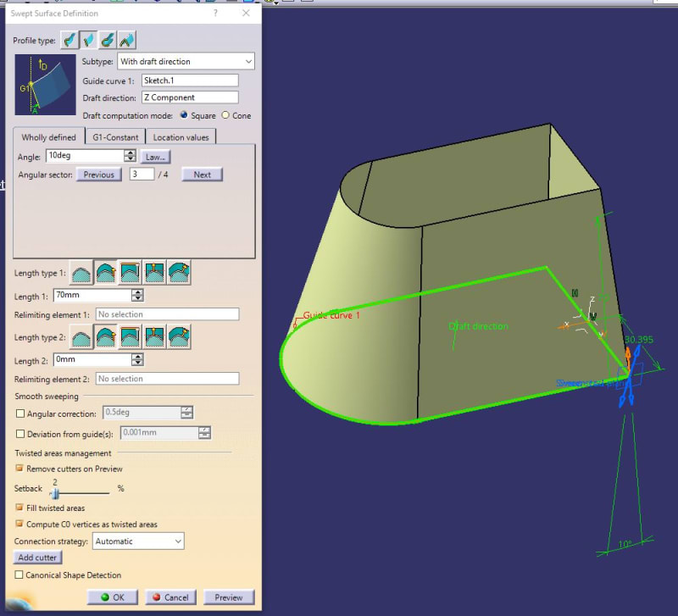Click Relimiting element 1 field
678x616 pixels.
[x=167, y=314]
